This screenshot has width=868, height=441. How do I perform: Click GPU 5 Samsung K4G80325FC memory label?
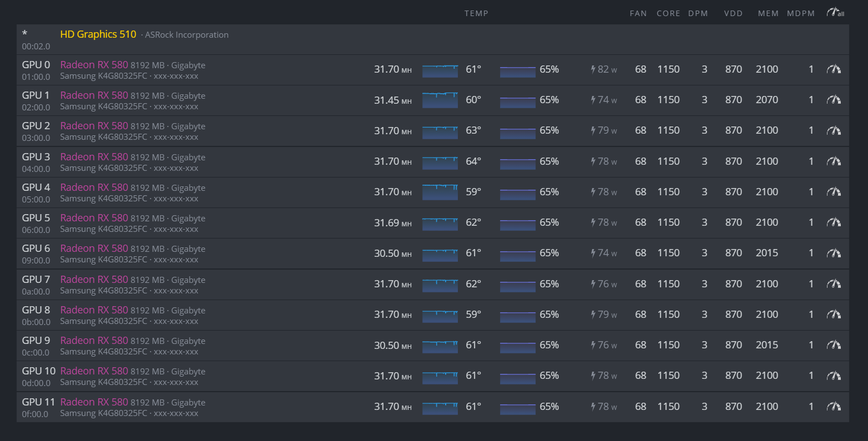(104, 229)
